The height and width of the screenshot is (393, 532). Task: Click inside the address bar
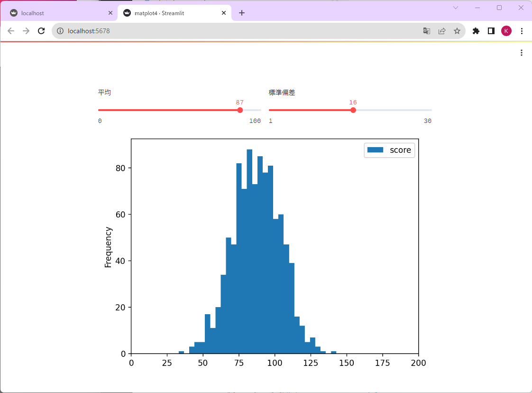[x=190, y=30]
